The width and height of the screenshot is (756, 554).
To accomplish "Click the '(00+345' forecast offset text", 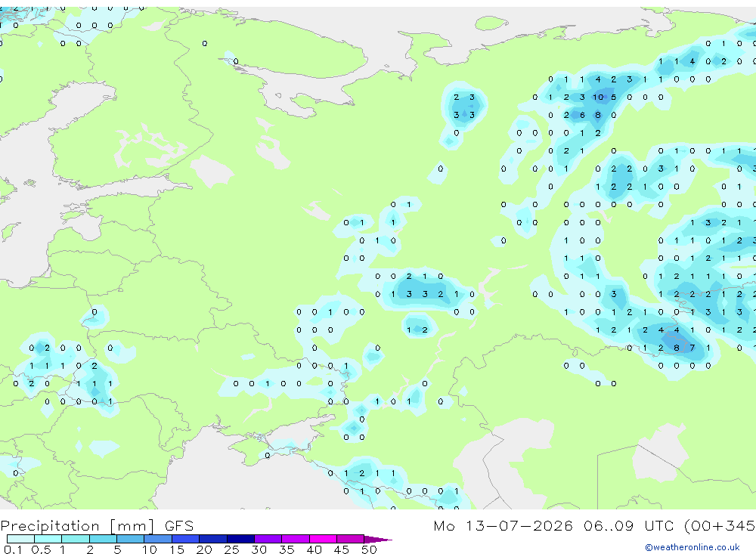I will 719,525.
